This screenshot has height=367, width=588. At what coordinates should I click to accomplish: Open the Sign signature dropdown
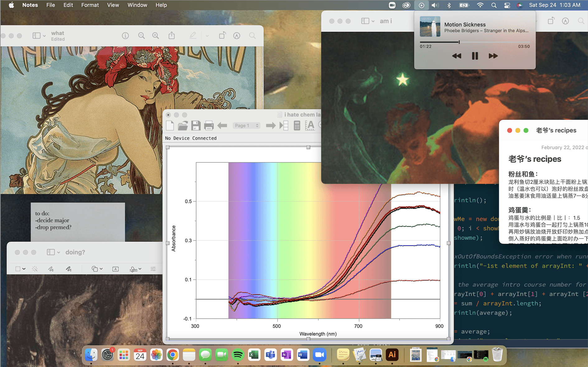(135, 269)
